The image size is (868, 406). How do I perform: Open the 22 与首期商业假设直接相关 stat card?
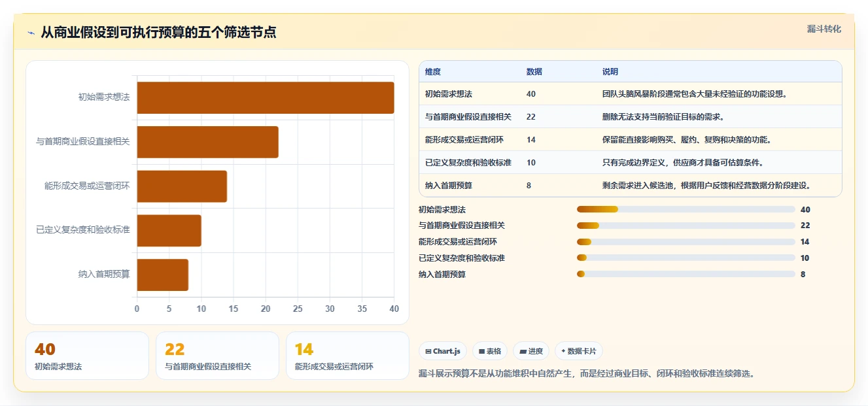click(x=217, y=356)
